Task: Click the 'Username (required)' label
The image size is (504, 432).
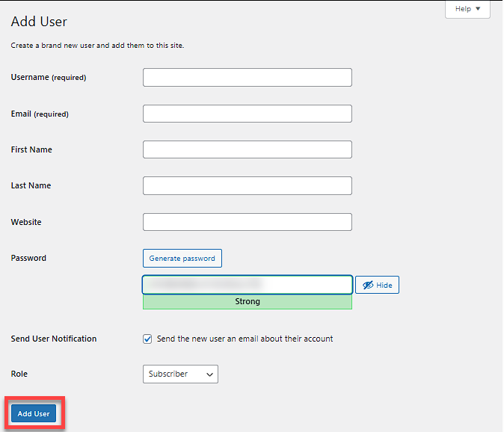Action: pyautogui.click(x=49, y=78)
